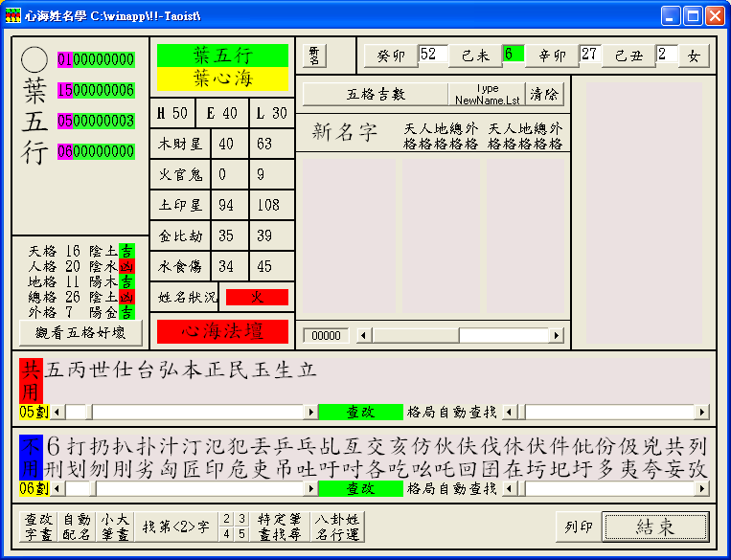This screenshot has height=560, width=731.
Task: Click the 總格 26 陰土 凶 row
Action: tap(81, 297)
